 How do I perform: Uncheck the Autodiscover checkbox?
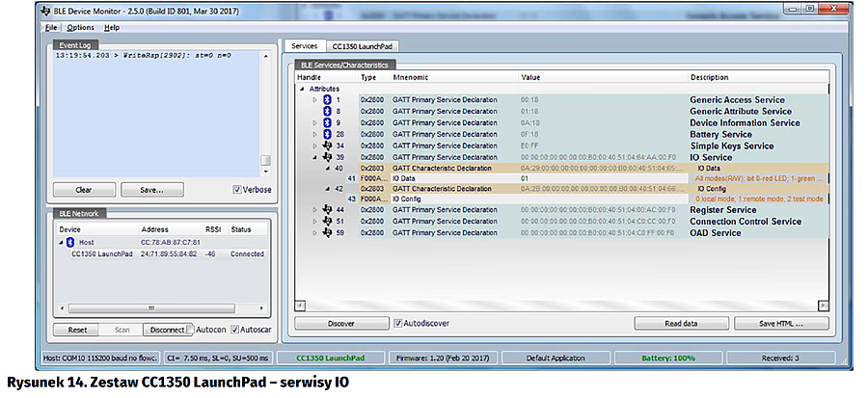[398, 323]
